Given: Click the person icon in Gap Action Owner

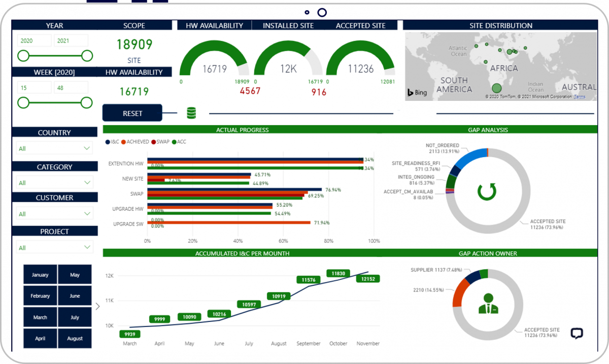Looking at the screenshot, I should pyautogui.click(x=487, y=303).
